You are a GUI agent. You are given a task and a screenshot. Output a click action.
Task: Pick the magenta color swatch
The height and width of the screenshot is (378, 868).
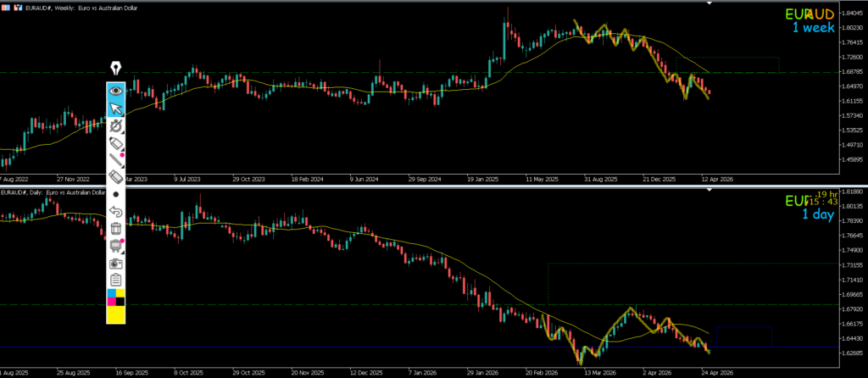click(x=111, y=302)
